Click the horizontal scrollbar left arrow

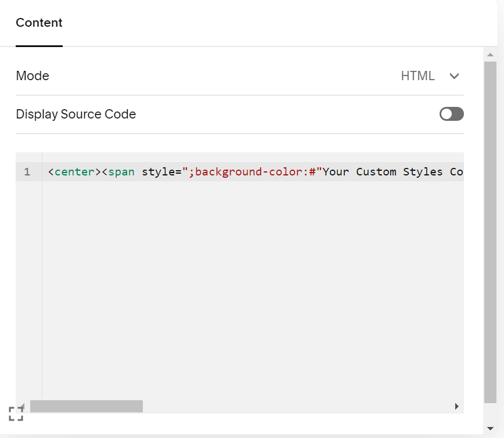click(x=23, y=407)
